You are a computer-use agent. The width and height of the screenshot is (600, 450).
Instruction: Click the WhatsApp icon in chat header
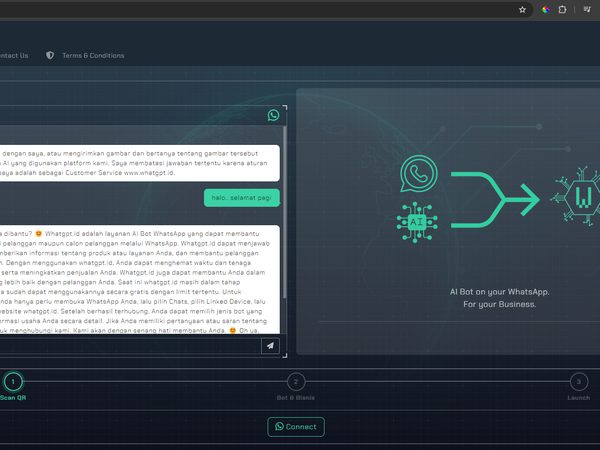(273, 115)
